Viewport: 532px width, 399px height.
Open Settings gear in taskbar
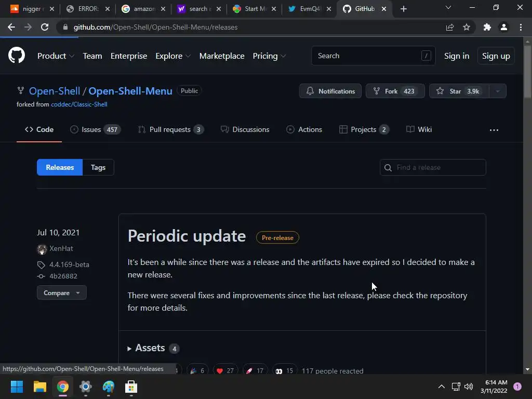(86, 387)
